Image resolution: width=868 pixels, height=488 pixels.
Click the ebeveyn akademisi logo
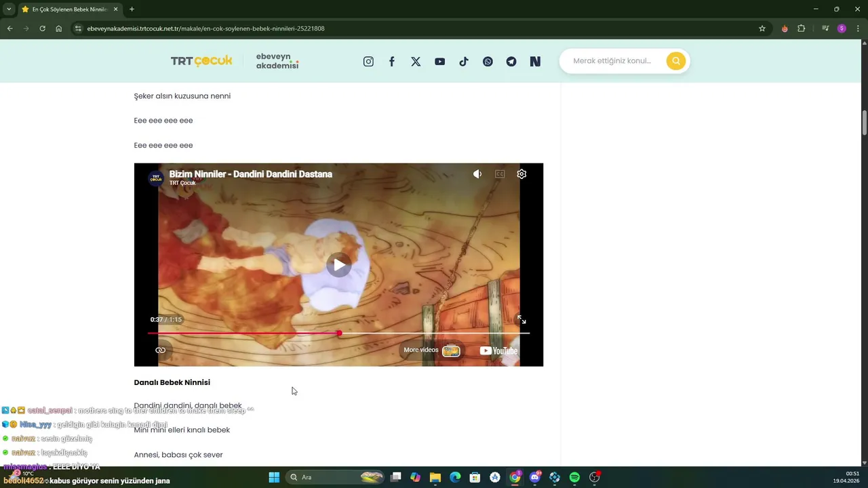point(277,61)
